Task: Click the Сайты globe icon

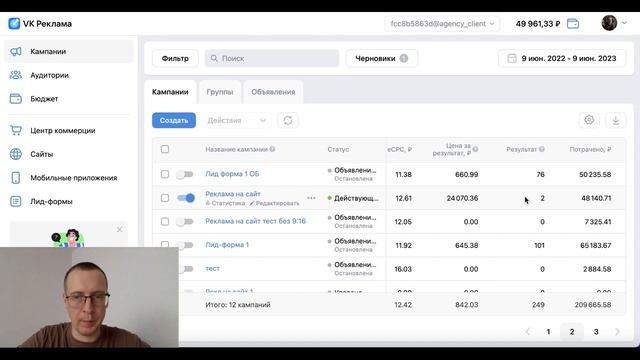Action: coord(16,154)
